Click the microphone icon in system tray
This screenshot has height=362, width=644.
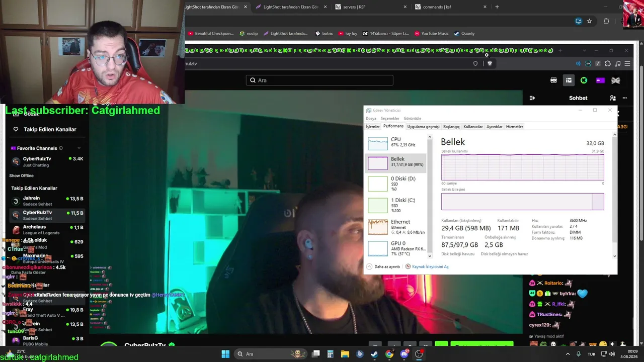pyautogui.click(x=579, y=354)
